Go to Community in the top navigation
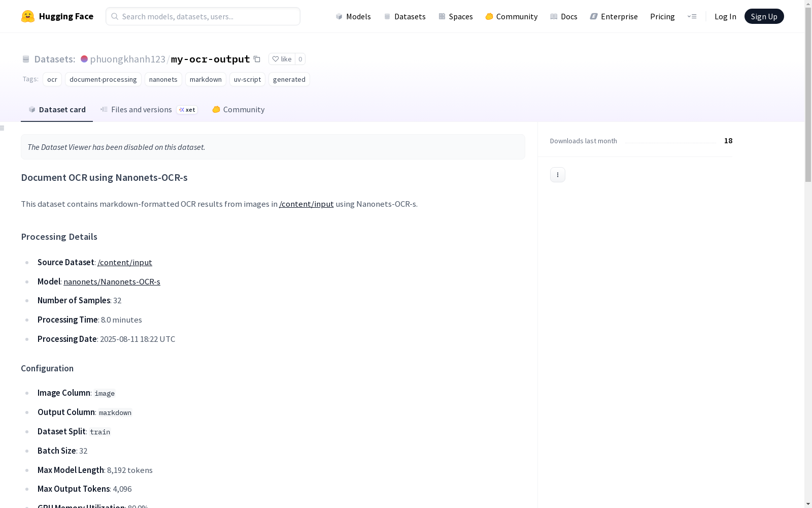The image size is (812, 508). [512, 16]
